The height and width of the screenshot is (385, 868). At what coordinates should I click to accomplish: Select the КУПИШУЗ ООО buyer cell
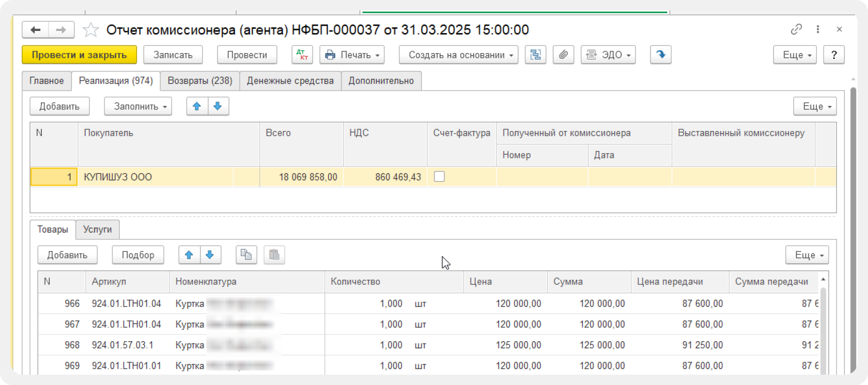pyautogui.click(x=168, y=177)
